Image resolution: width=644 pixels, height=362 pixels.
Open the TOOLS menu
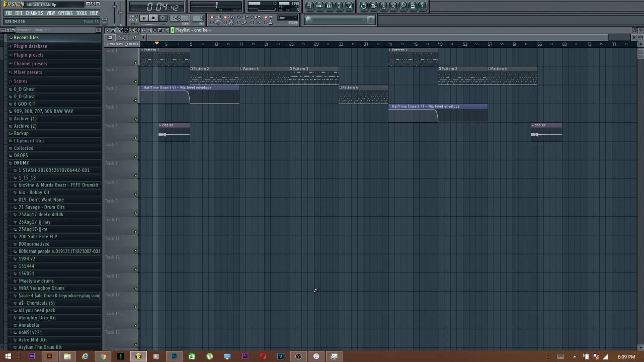point(82,13)
